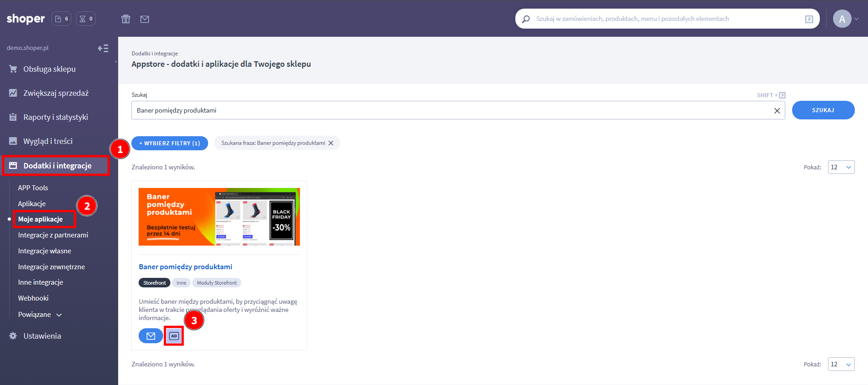This screenshot has width=868, height=385.
Task: Open 'Ustawienia' in the sidebar
Action: [x=42, y=336]
